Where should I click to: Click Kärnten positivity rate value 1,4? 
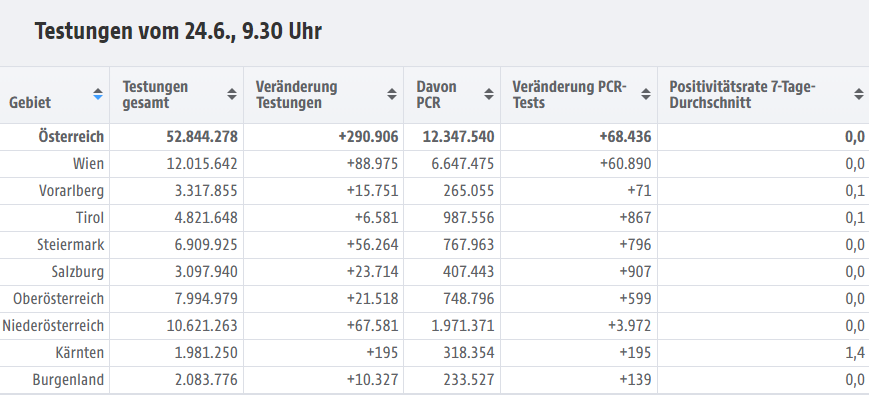pyautogui.click(x=856, y=353)
